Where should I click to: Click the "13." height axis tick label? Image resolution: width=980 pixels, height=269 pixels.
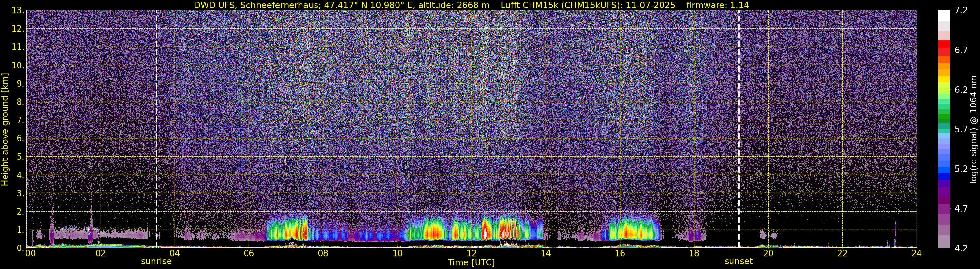click(x=18, y=11)
